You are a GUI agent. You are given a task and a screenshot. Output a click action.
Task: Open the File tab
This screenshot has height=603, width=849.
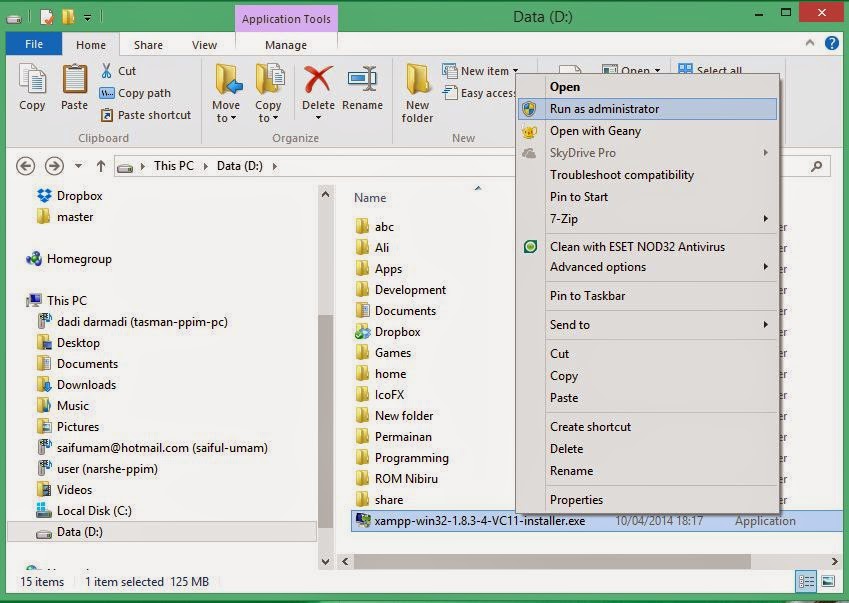pos(34,45)
